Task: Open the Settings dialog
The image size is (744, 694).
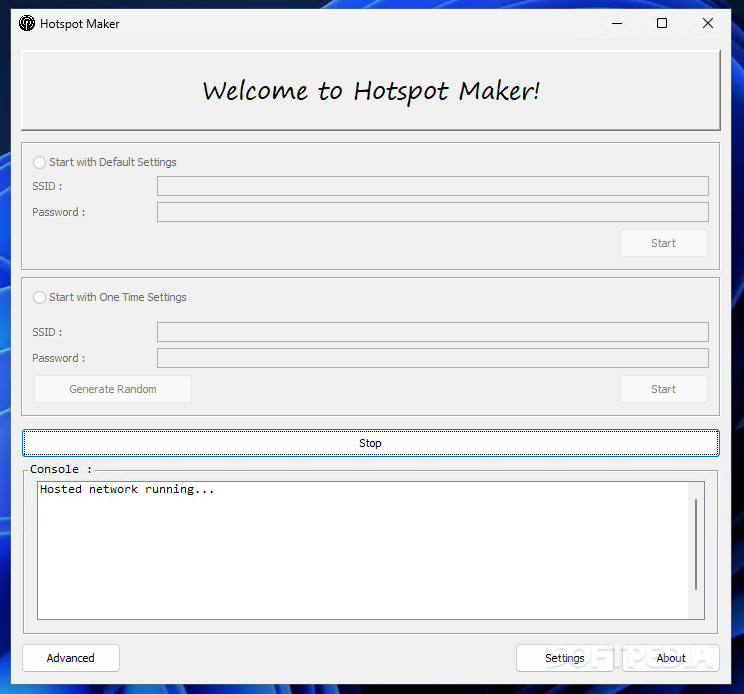Action: pyautogui.click(x=565, y=658)
